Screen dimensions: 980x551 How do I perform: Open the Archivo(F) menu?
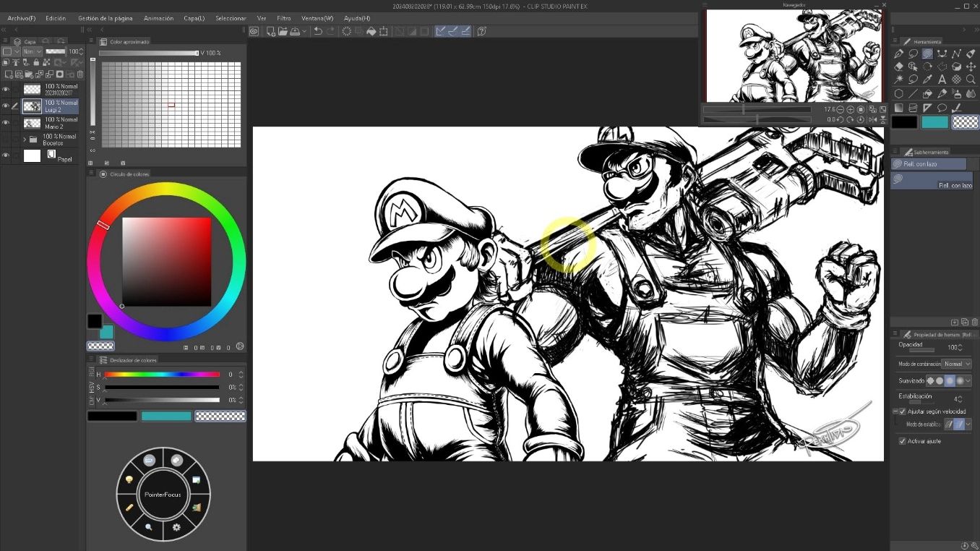pos(21,18)
